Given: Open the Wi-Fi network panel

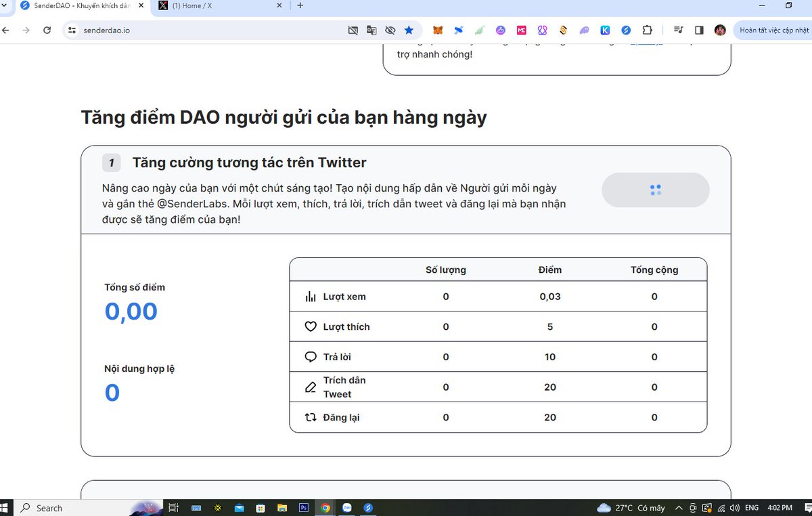Looking at the screenshot, I should 721,508.
